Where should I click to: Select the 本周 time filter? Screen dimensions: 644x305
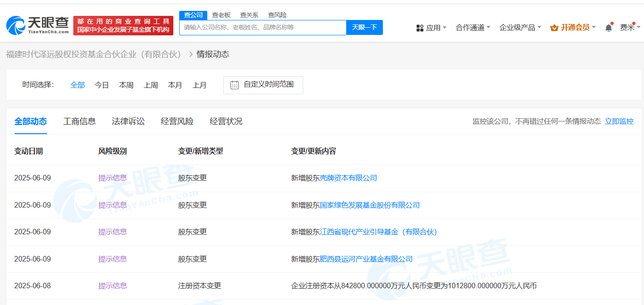point(126,85)
